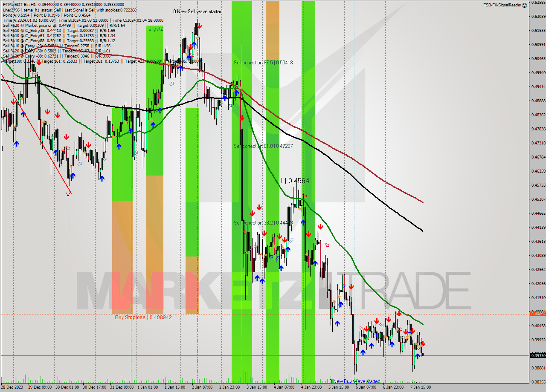Click the orange 'Buy Stoploss | 0.408942' label
Screen dimensions: 546x392
coord(143,317)
